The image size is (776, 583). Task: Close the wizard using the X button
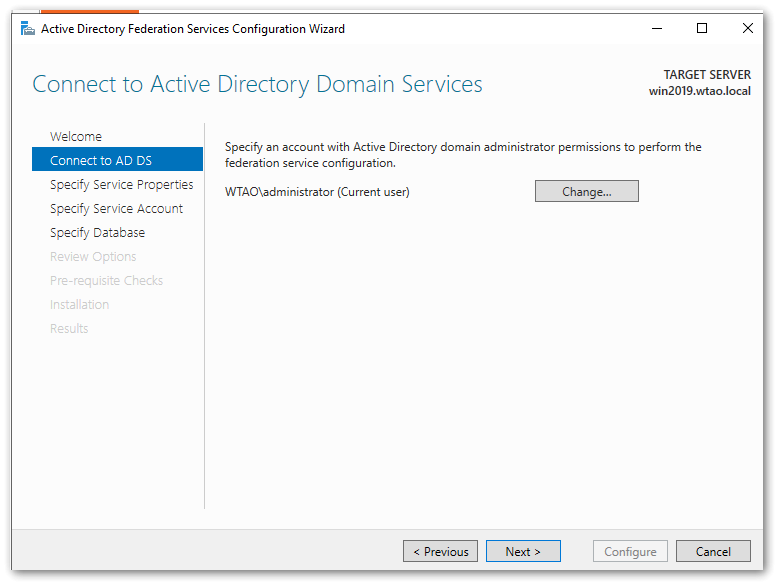[748, 29]
